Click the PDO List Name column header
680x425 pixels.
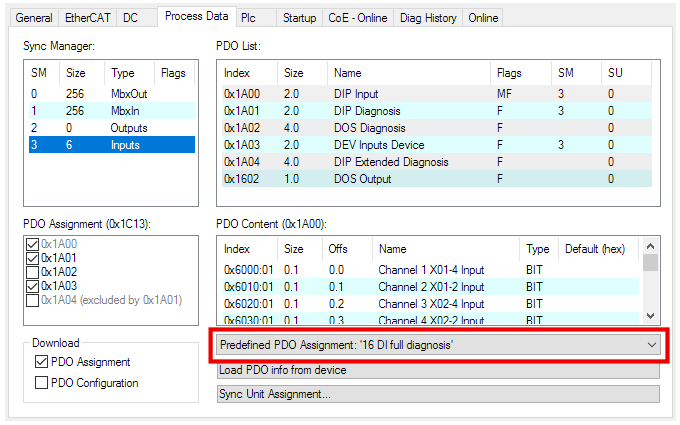409,73
